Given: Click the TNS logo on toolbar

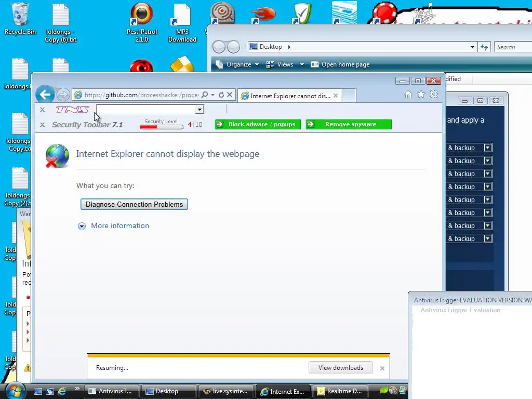Looking at the screenshot, I should [72, 109].
